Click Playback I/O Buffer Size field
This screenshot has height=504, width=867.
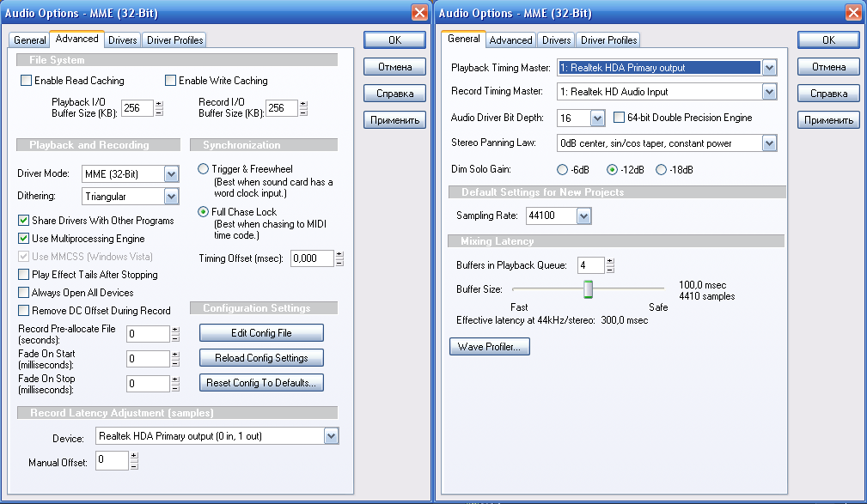(137, 108)
